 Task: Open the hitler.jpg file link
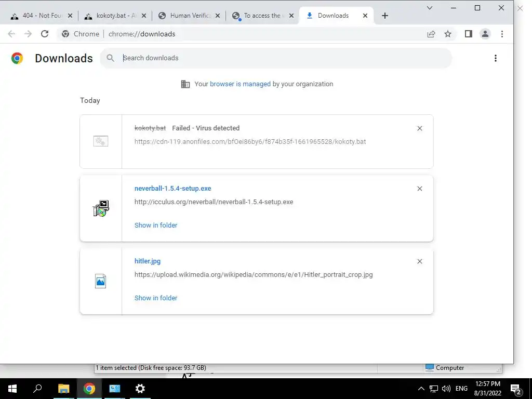click(148, 261)
